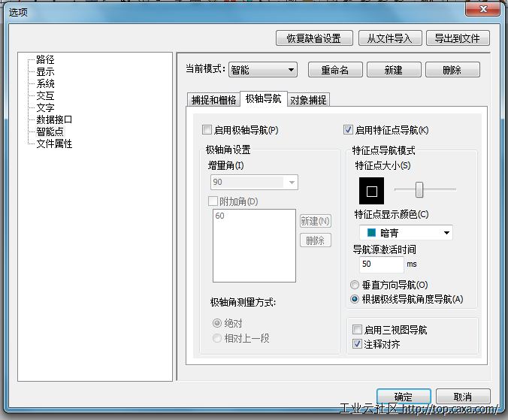Click the 从文件导入 button

[x=390, y=38]
